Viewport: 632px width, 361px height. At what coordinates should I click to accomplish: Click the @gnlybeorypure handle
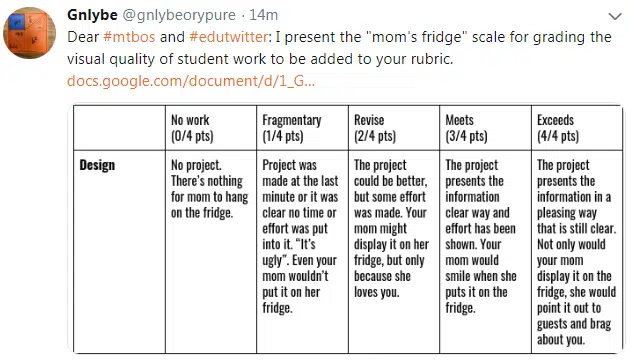[179, 15]
